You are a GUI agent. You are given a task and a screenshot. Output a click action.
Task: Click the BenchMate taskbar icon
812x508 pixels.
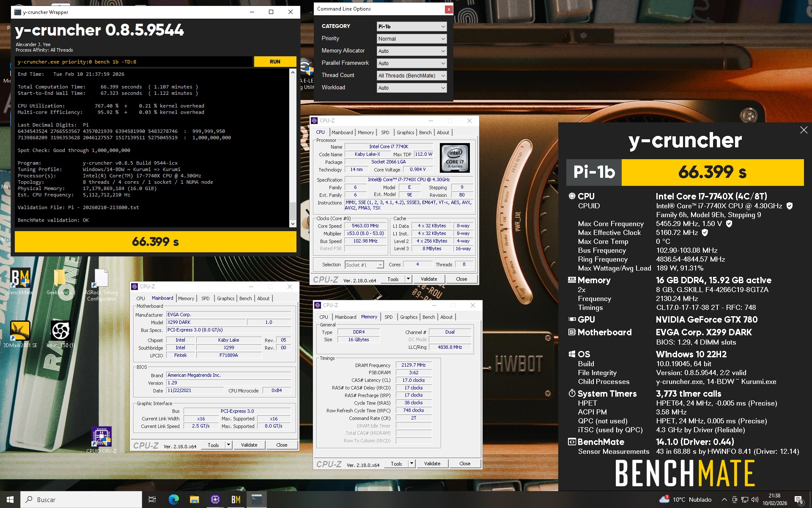point(236,500)
